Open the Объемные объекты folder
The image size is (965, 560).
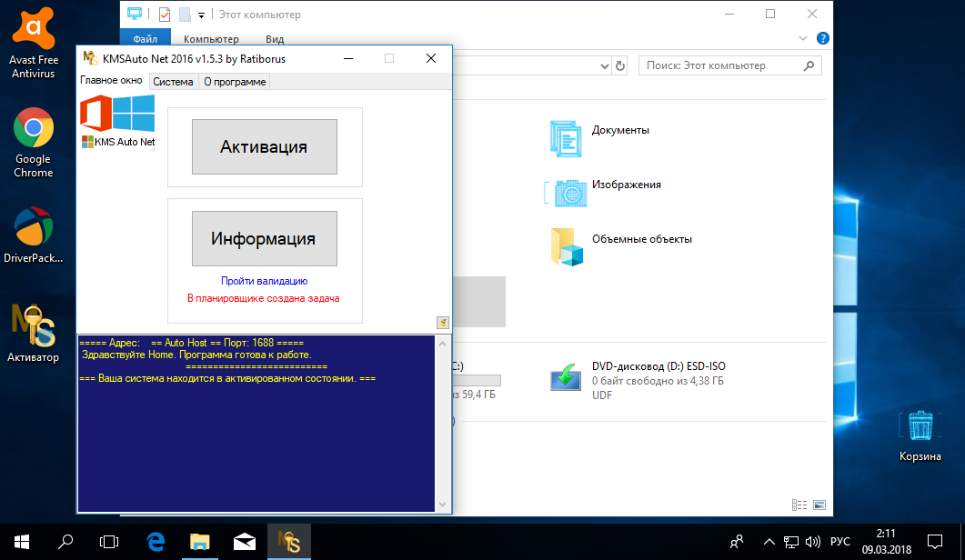tap(620, 246)
